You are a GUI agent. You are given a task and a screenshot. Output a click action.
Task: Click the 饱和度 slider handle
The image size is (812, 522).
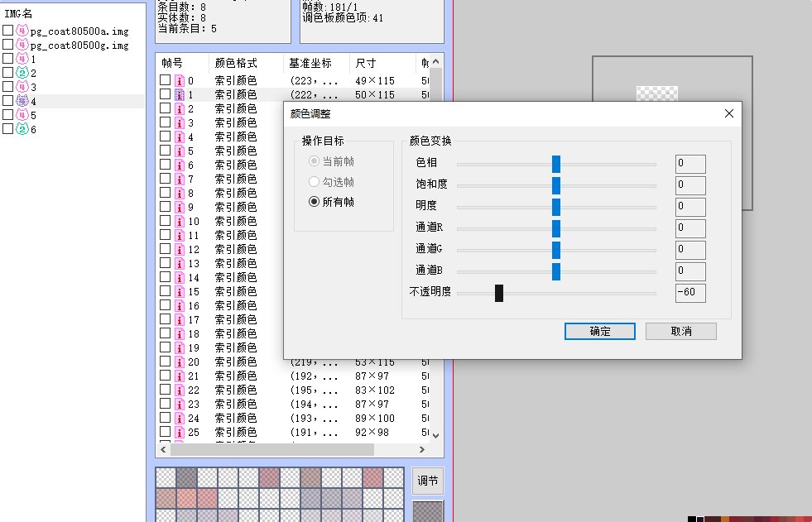point(556,186)
